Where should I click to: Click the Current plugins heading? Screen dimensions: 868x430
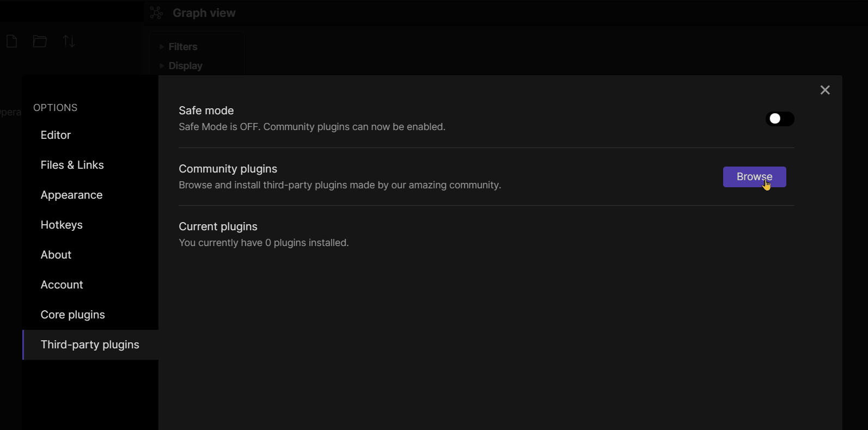[218, 226]
